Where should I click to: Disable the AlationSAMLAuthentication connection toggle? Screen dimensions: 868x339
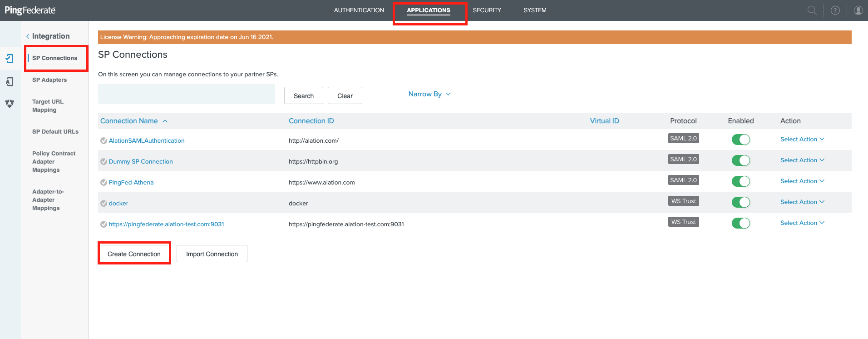[740, 140]
